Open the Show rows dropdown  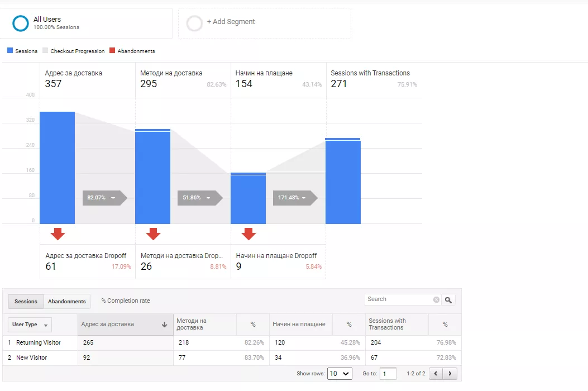pyautogui.click(x=340, y=374)
